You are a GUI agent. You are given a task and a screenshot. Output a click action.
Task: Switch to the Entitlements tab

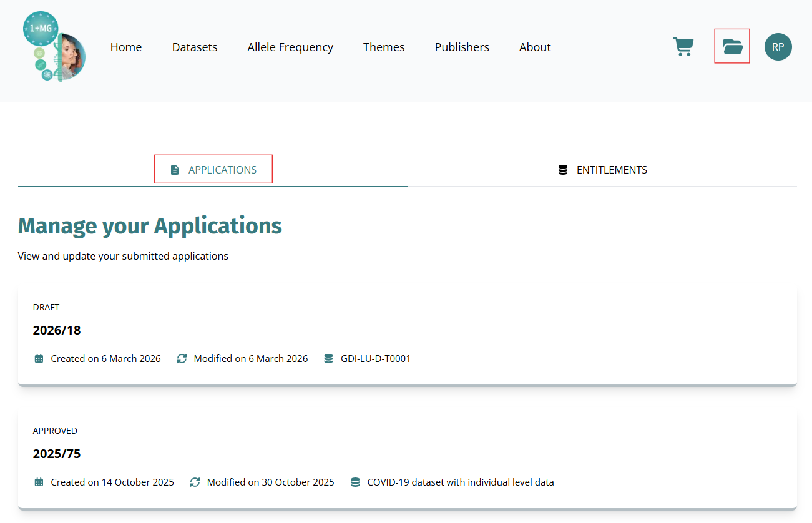click(602, 170)
